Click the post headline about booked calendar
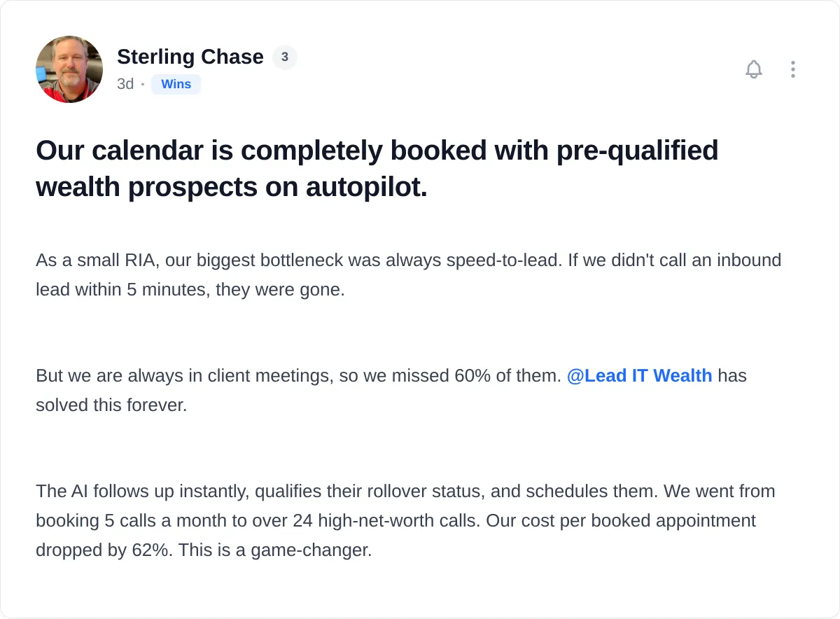840x619 pixels. 377,169
